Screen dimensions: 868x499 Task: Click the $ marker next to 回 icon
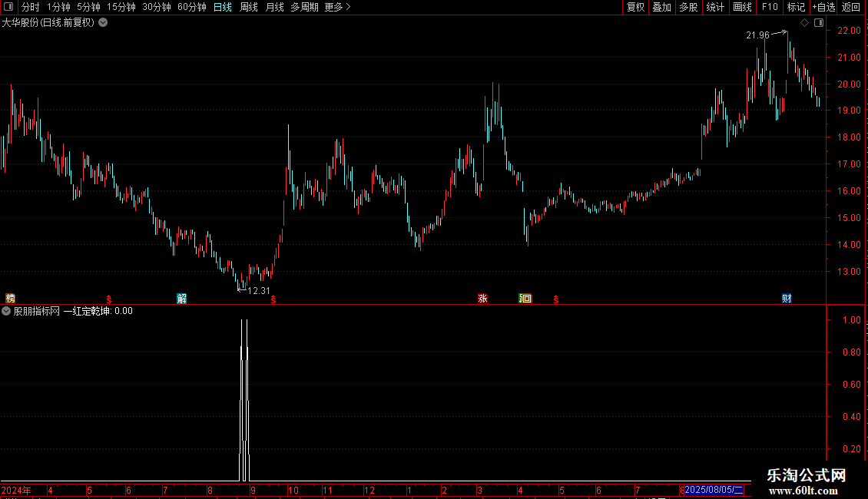pyautogui.click(x=556, y=299)
